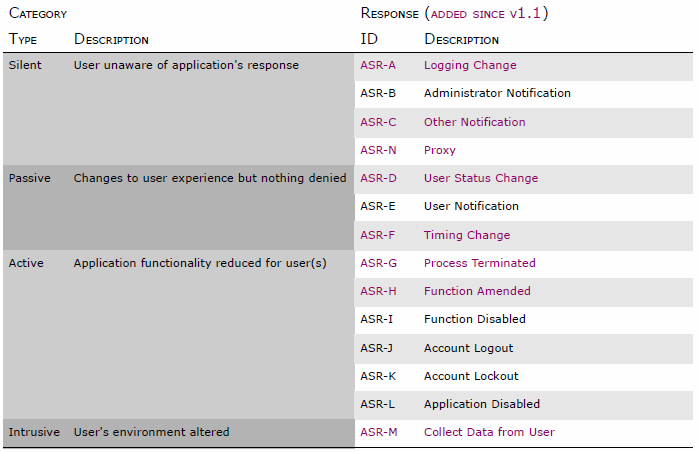698x452 pixels.
Task: Open the ASR-A response ID link
Action: [378, 66]
